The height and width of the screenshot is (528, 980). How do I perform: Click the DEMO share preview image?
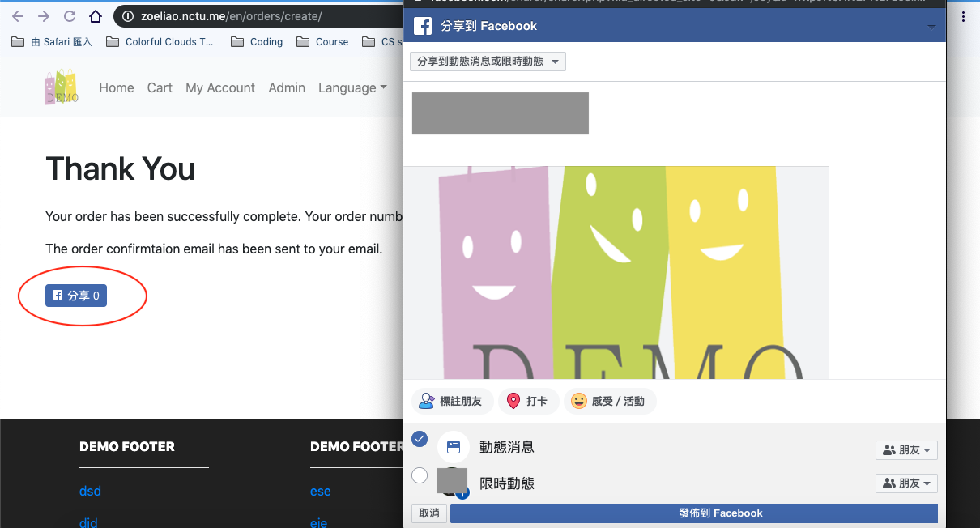pos(616,272)
